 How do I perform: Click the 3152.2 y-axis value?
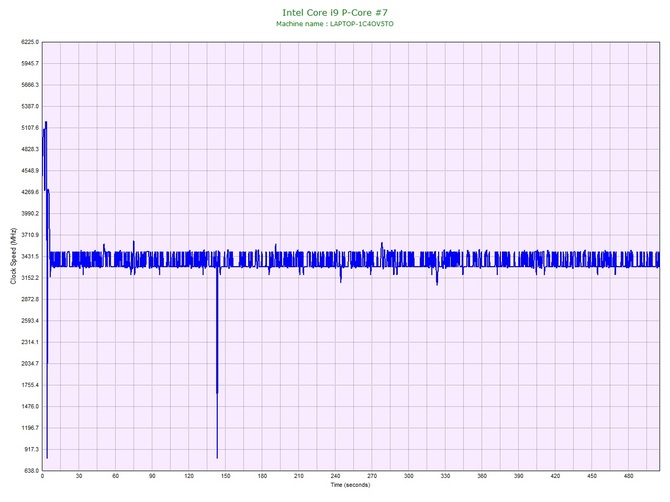point(30,278)
